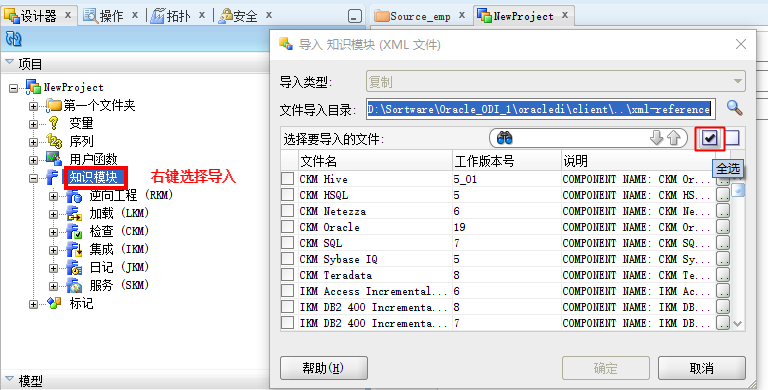Click the 文件导入目录 path field
This screenshot has width=768, height=390.
(541, 109)
